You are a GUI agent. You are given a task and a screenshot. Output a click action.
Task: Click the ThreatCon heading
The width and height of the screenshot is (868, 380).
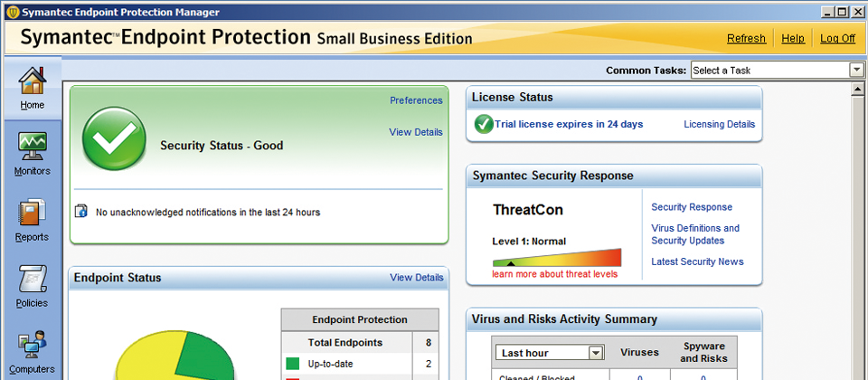tap(527, 210)
